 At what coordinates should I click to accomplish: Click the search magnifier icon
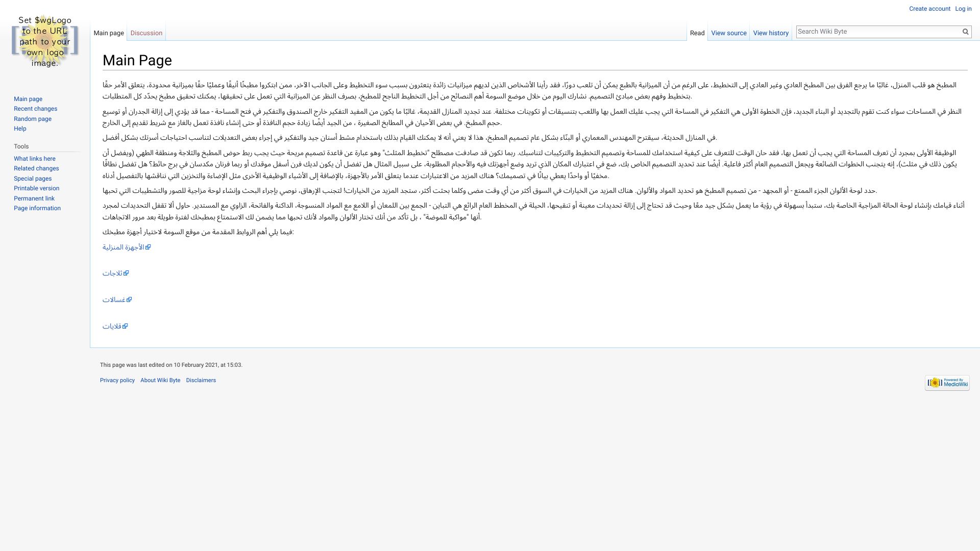coord(965,32)
